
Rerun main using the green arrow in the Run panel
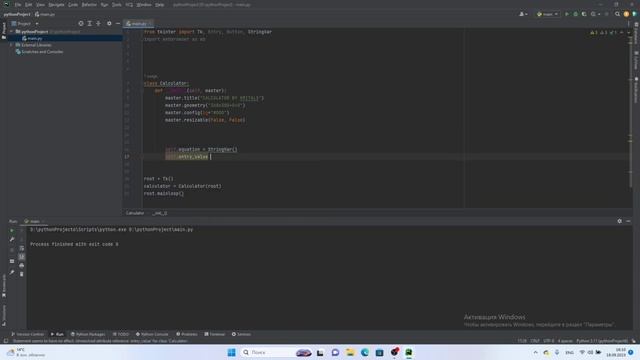click(x=12, y=231)
